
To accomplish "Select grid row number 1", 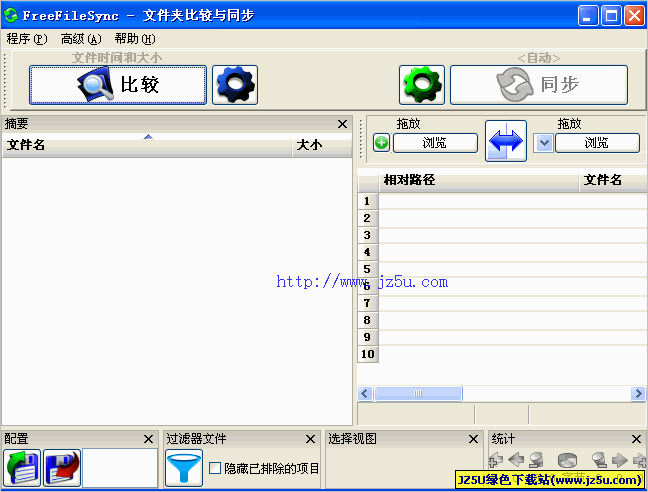I will pyautogui.click(x=367, y=201).
